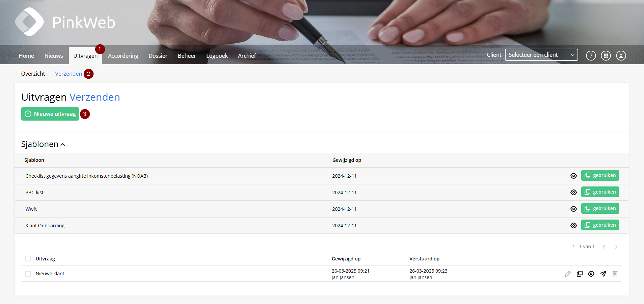Open the help question mark icon

[591, 55]
